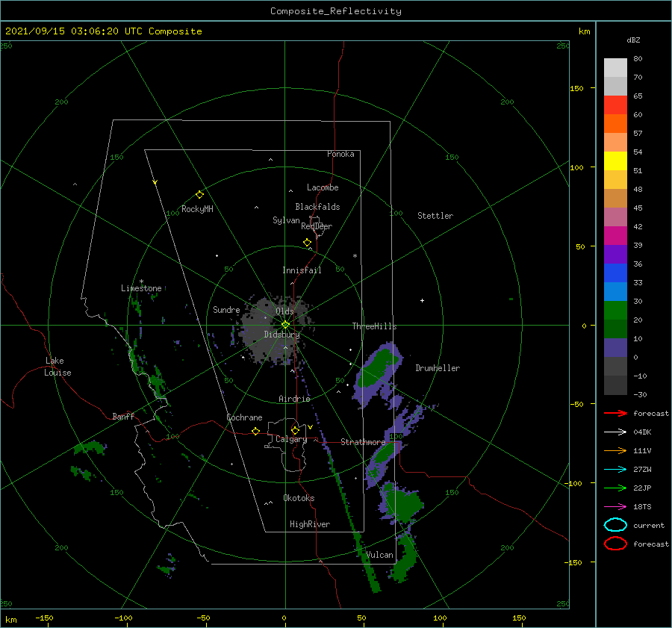672x628 pixels.
Task: Click the yellow radar site marker at Olds
Action: (285, 325)
